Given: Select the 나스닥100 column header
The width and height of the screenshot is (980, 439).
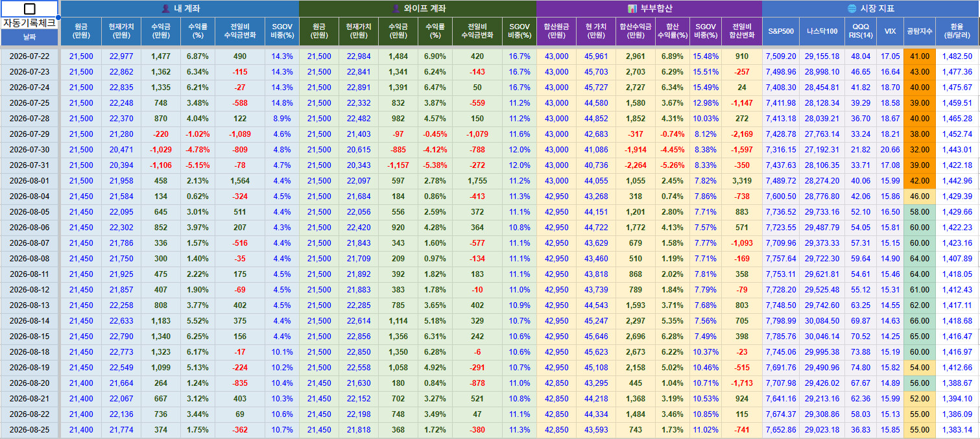Looking at the screenshot, I should (822, 31).
